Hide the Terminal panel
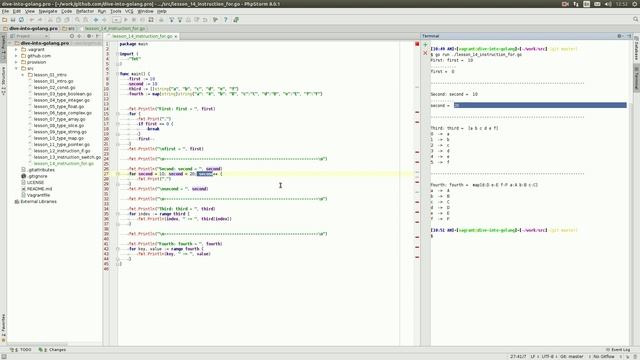Image resolution: width=640 pixels, height=360 pixels. pyautogui.click(x=629, y=36)
